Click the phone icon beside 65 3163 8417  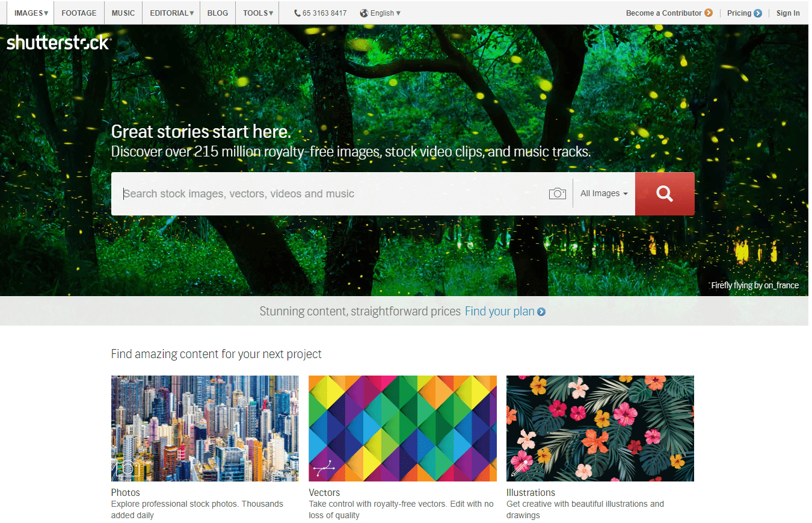pyautogui.click(x=297, y=13)
